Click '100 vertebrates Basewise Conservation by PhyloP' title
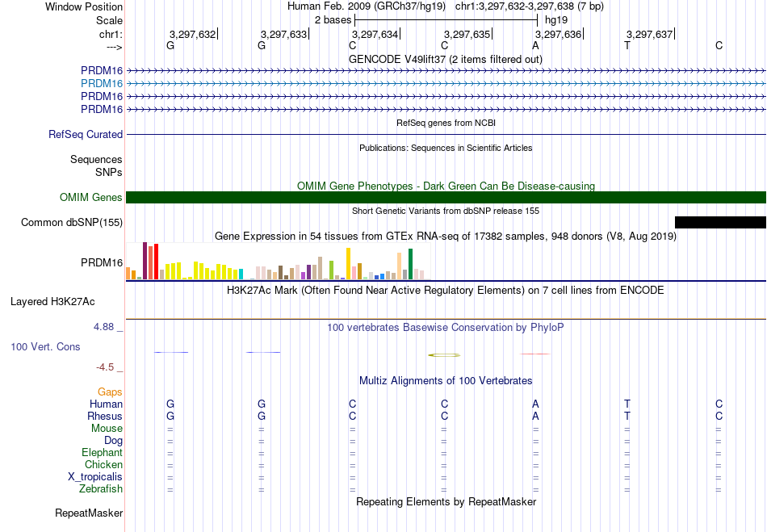Screen dimensions: 767x532 point(446,328)
